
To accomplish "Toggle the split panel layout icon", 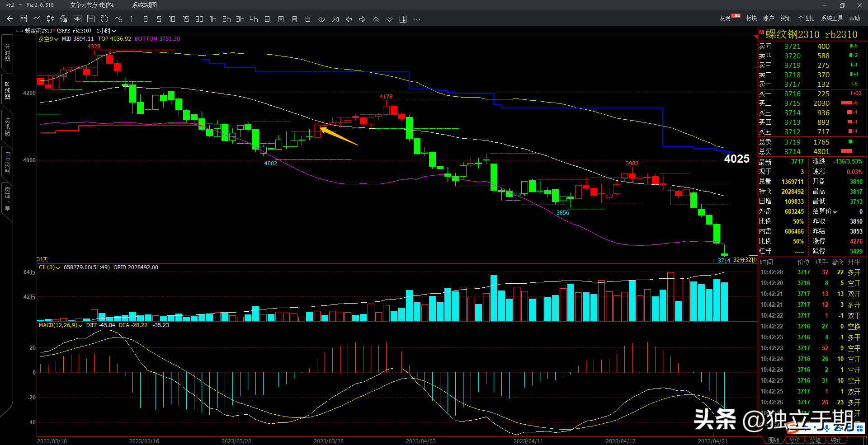I will (403, 19).
